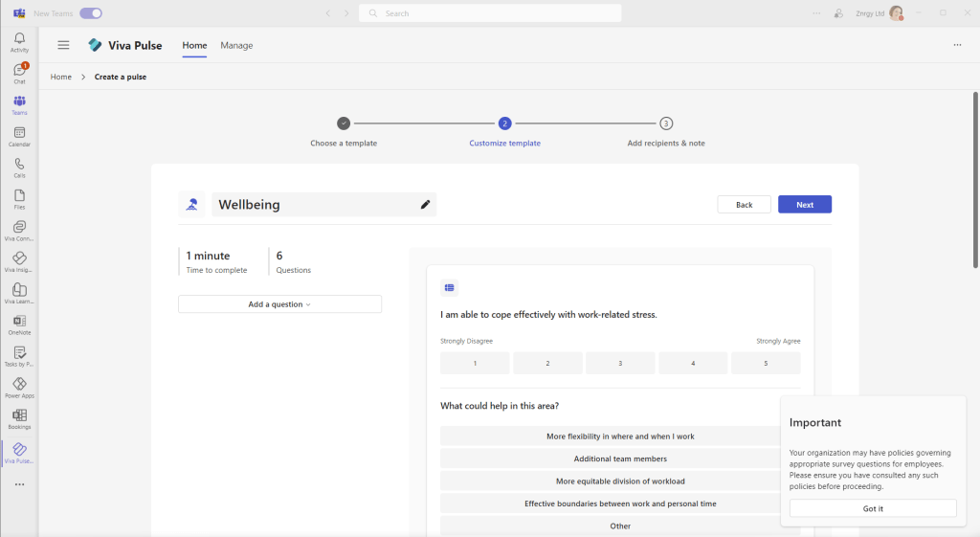Viewport: 980px width, 537px height.
Task: Open Chat from the sidebar
Action: (x=19, y=73)
